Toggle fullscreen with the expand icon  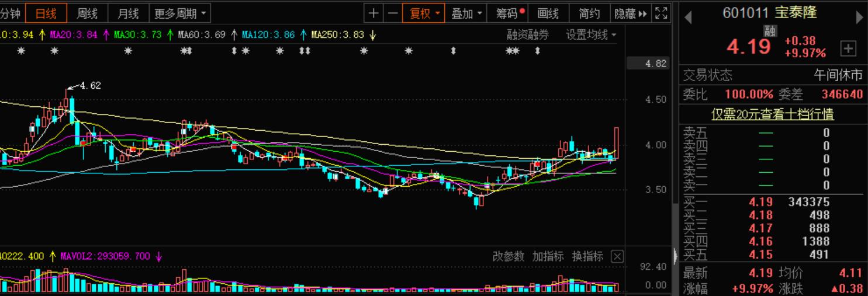(x=661, y=13)
